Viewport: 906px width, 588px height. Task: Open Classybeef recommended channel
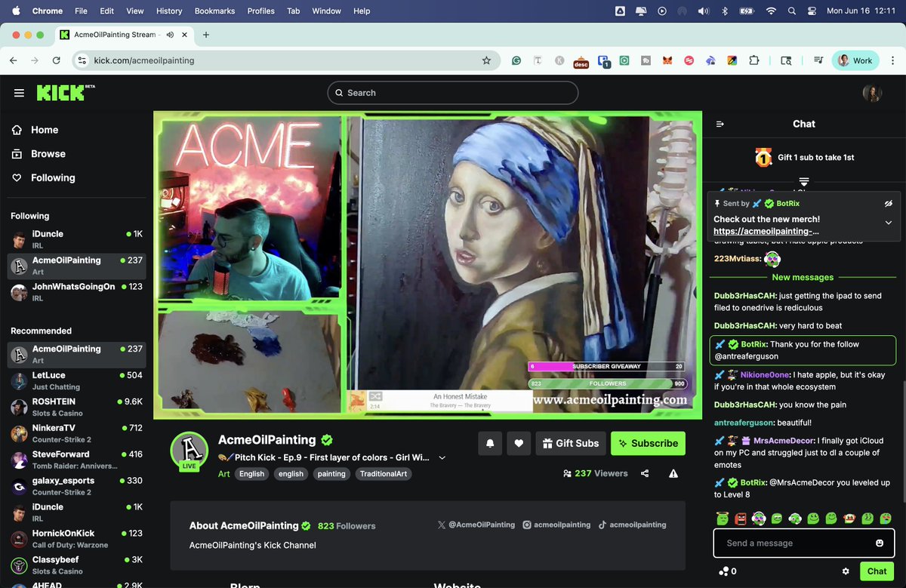coord(76,565)
